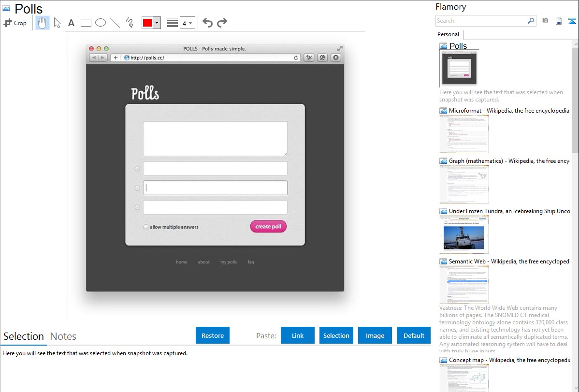The height and width of the screenshot is (392, 579).
Task: Switch to the Notes tab
Action: point(63,336)
